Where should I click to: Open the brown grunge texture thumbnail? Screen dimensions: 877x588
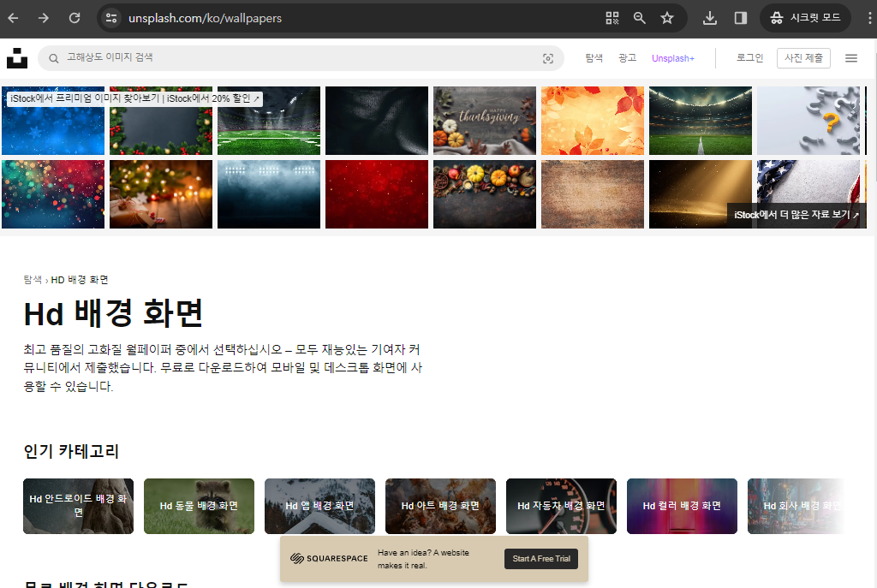click(x=593, y=194)
